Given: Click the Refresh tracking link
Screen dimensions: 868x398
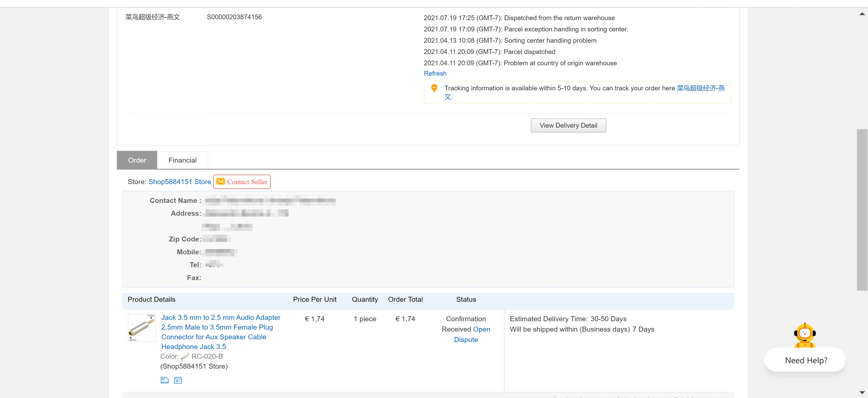Looking at the screenshot, I should point(435,73).
